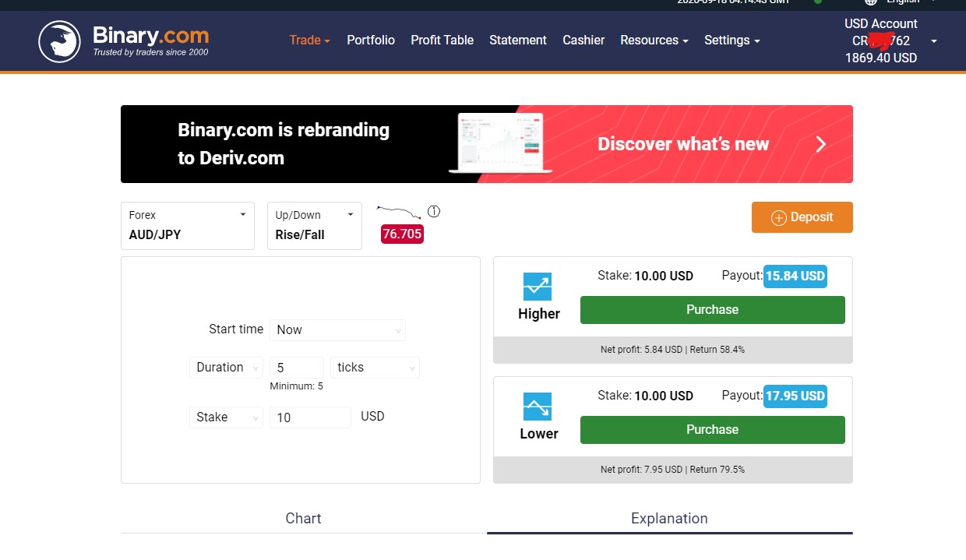This screenshot has height=560, width=966.
Task: Click the 15.84 USD payout value
Action: pyautogui.click(x=795, y=276)
